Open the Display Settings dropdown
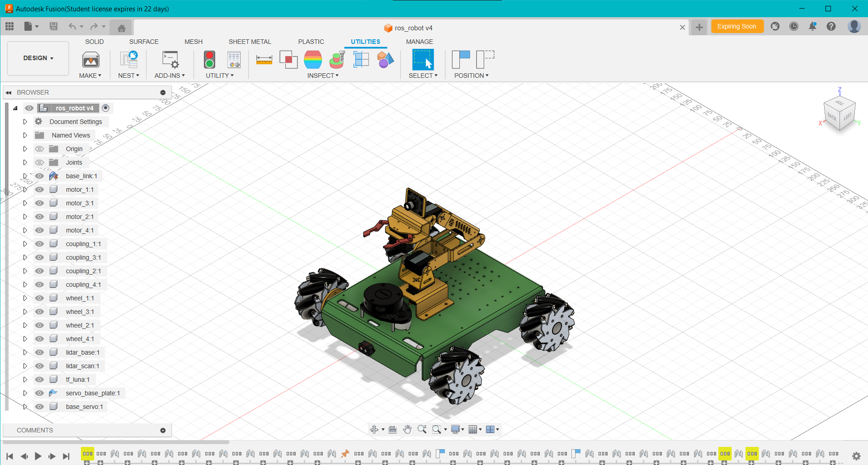 pyautogui.click(x=457, y=429)
